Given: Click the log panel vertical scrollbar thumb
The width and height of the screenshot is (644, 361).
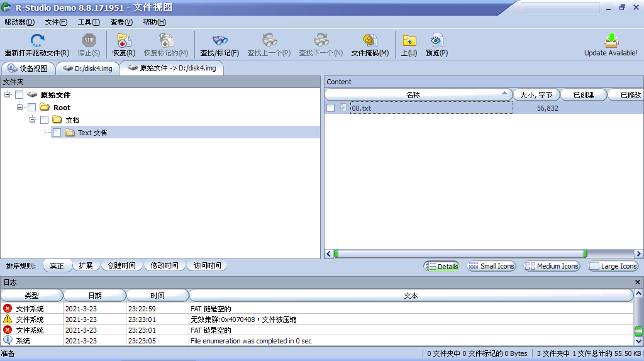Looking at the screenshot, I should (638, 331).
